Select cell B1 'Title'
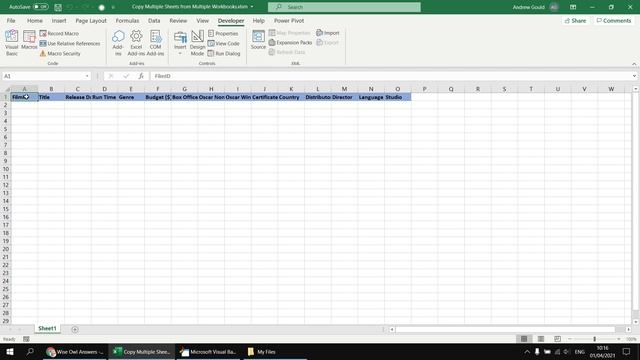 pyautogui.click(x=51, y=97)
